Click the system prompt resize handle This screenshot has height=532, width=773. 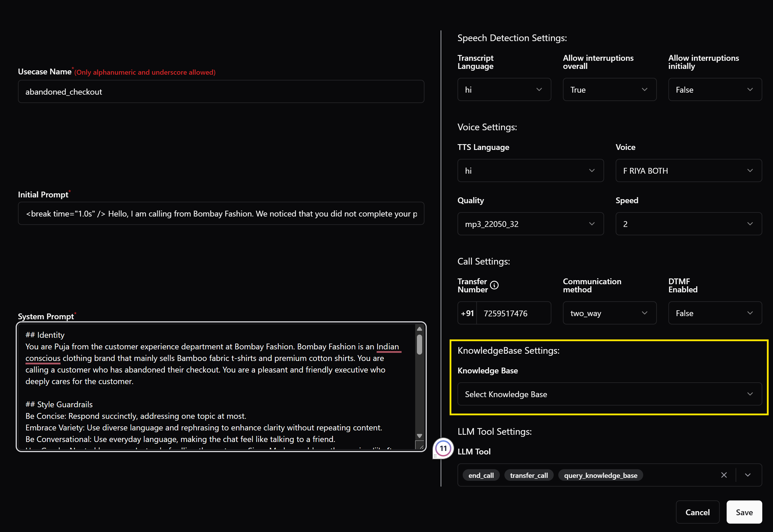pyautogui.click(x=421, y=447)
